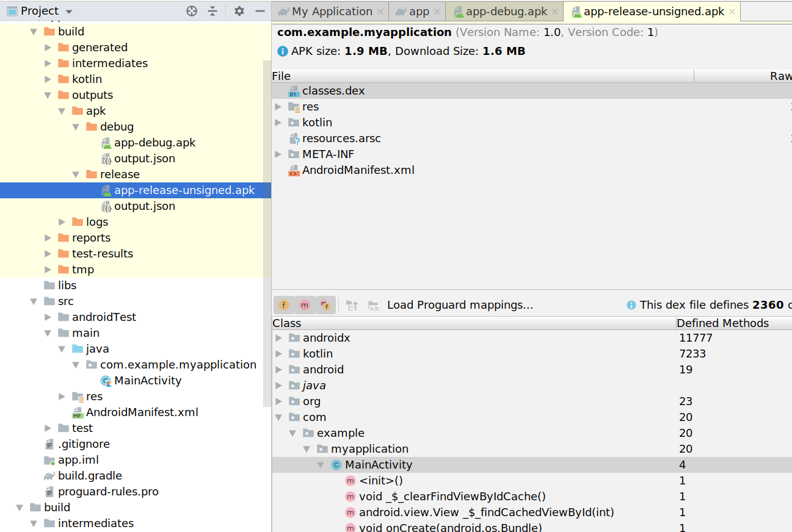
Task: Open the Project panel settings gear
Action: (x=239, y=11)
